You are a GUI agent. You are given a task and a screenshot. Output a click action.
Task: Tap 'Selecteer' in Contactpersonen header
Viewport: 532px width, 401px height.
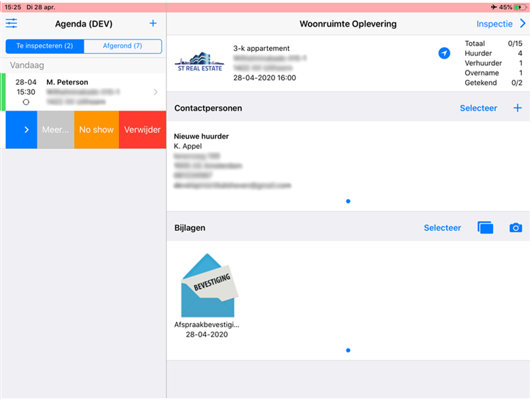tap(478, 108)
